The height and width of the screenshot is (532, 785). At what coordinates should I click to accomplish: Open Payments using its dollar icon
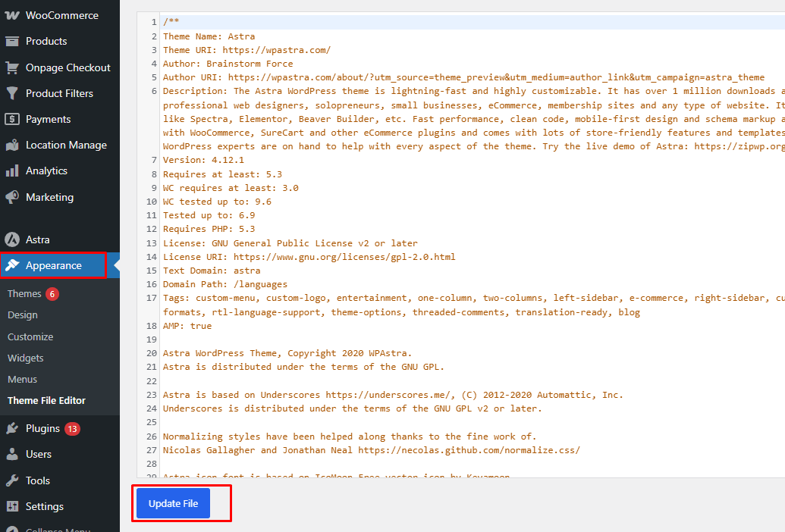point(14,118)
